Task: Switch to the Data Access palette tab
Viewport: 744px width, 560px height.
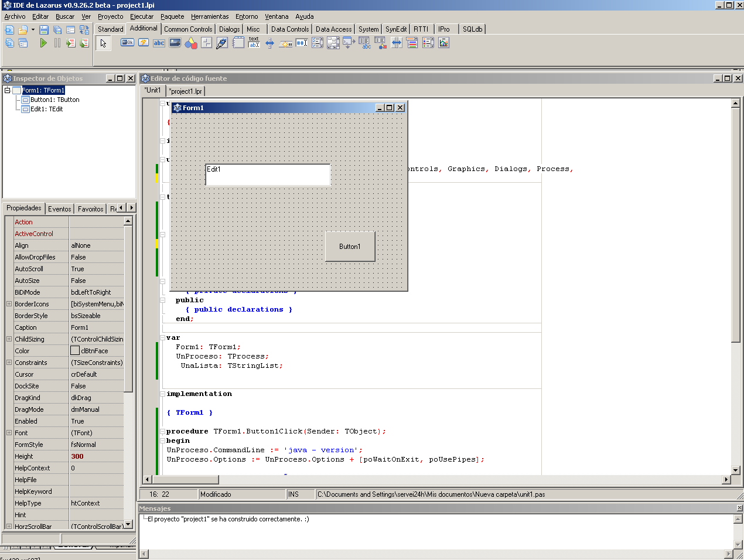Action: [x=333, y=29]
